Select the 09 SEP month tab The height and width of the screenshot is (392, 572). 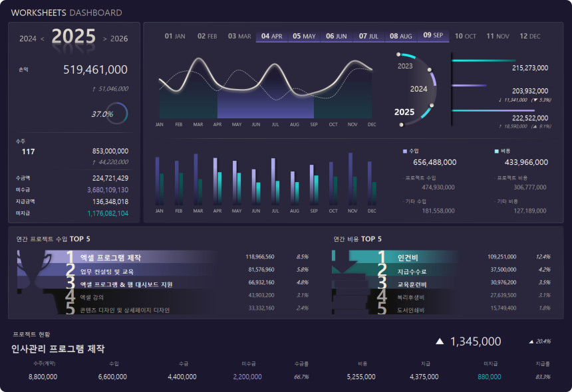tap(433, 36)
